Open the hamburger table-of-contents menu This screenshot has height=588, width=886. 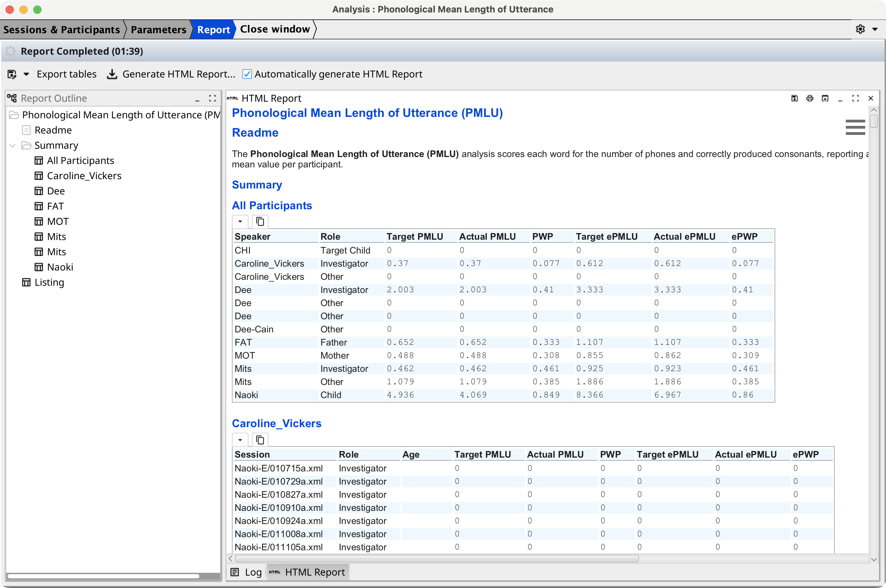[x=855, y=127]
